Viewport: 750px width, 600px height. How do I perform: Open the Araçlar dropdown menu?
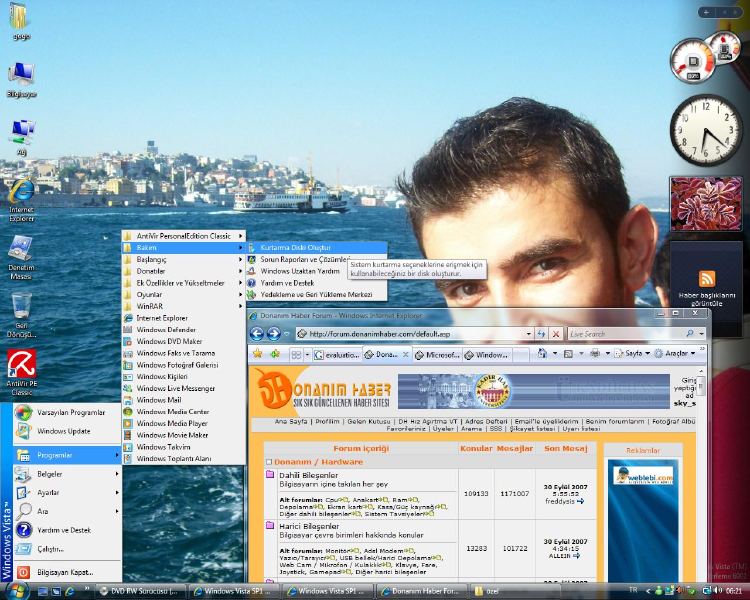674,354
